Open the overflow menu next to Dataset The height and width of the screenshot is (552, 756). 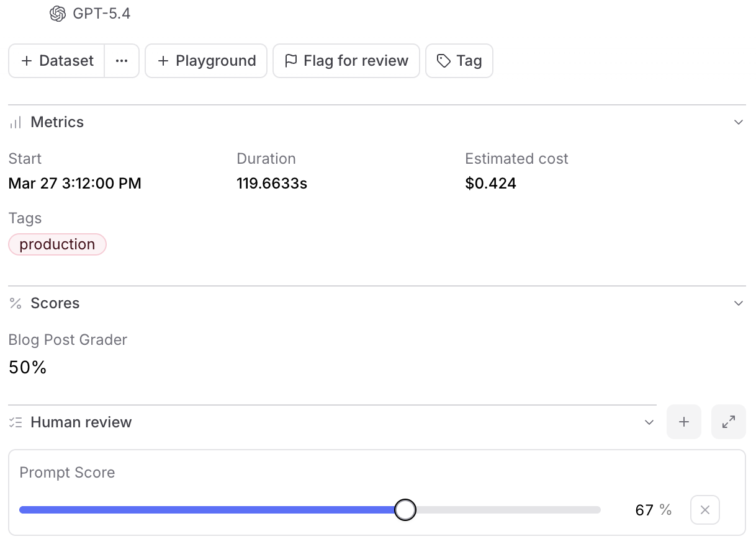coord(122,60)
